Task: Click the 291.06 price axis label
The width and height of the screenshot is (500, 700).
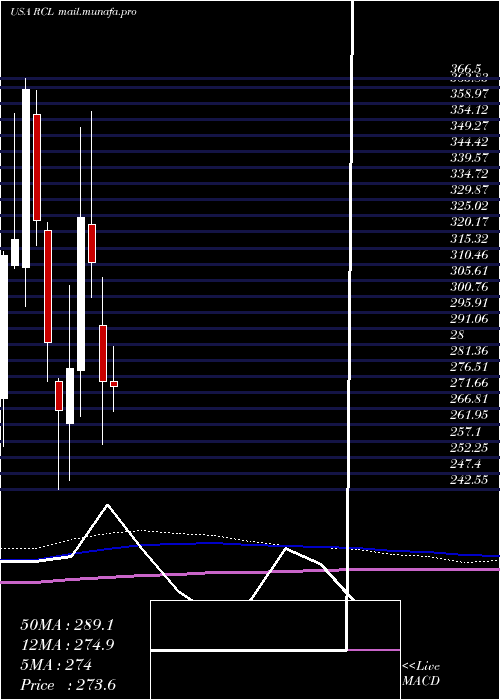Action: (x=469, y=319)
